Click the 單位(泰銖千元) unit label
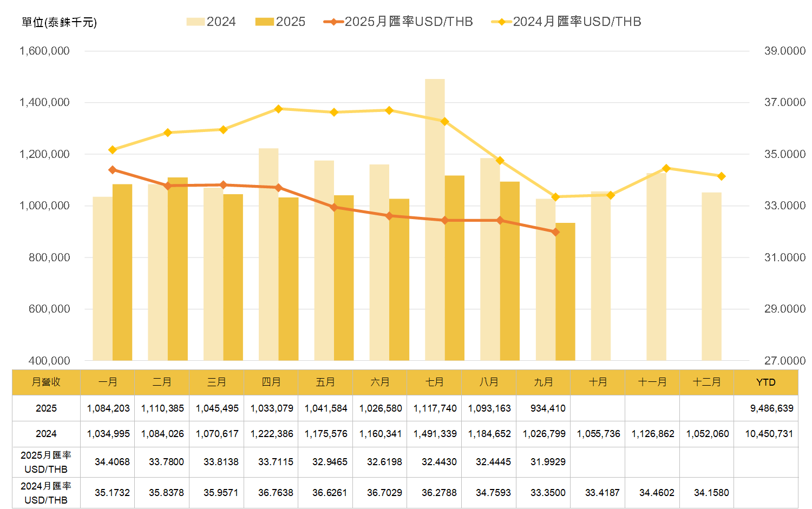Viewport: 812px width, 509px height. [59, 22]
